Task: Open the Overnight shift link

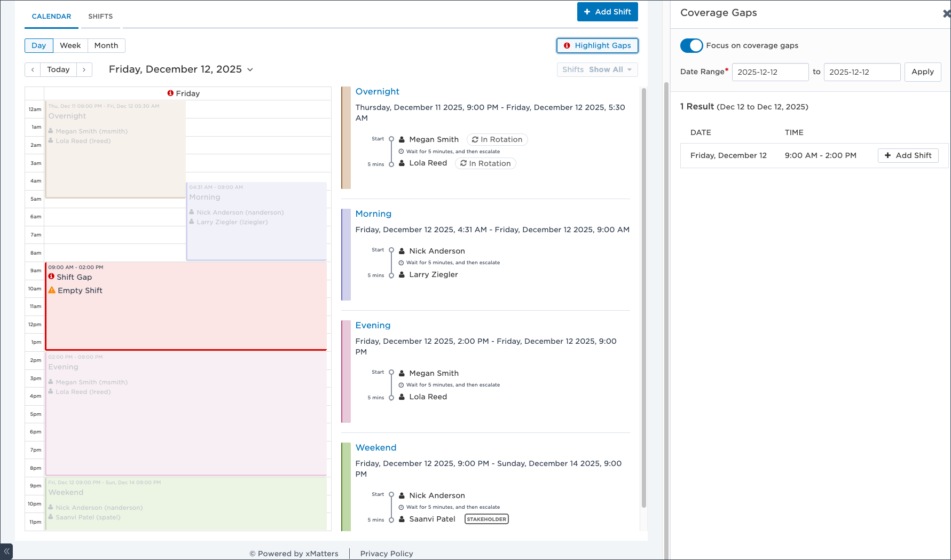Action: pyautogui.click(x=377, y=92)
